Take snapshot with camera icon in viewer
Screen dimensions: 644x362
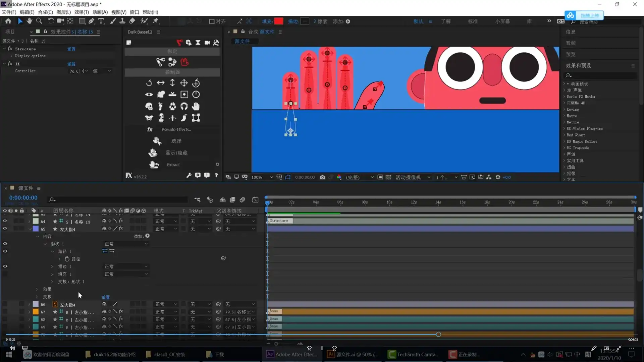coord(322,177)
